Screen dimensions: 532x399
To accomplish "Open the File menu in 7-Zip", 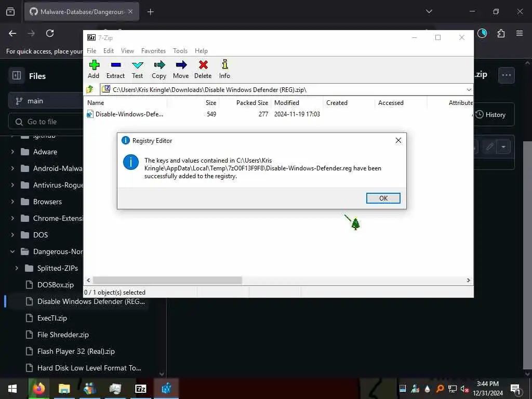I will click(x=91, y=51).
